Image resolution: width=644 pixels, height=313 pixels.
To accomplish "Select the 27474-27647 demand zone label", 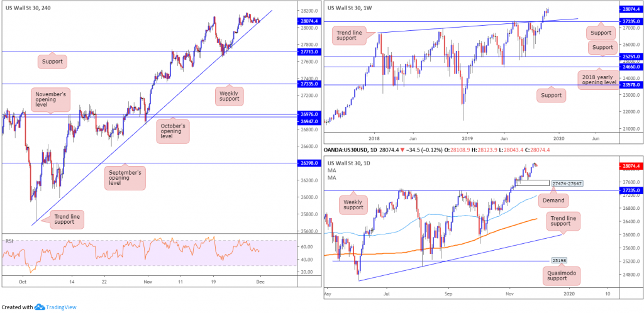I will pyautogui.click(x=567, y=184).
